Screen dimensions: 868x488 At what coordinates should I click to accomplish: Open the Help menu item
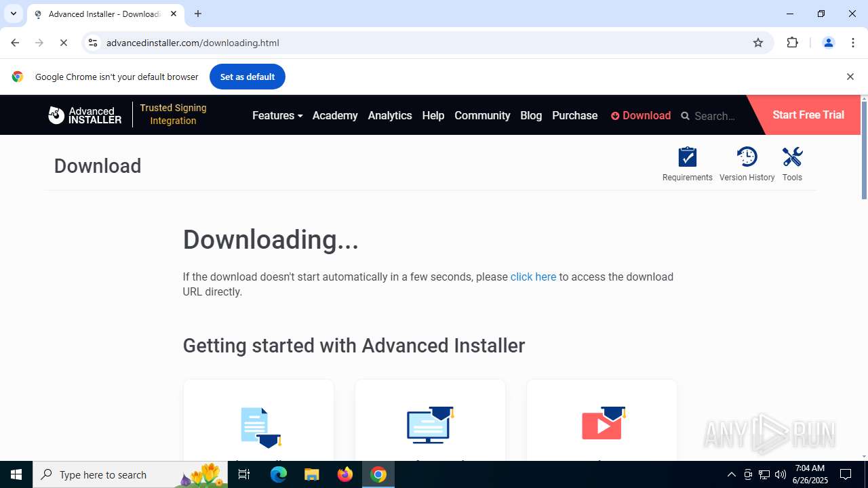point(433,115)
